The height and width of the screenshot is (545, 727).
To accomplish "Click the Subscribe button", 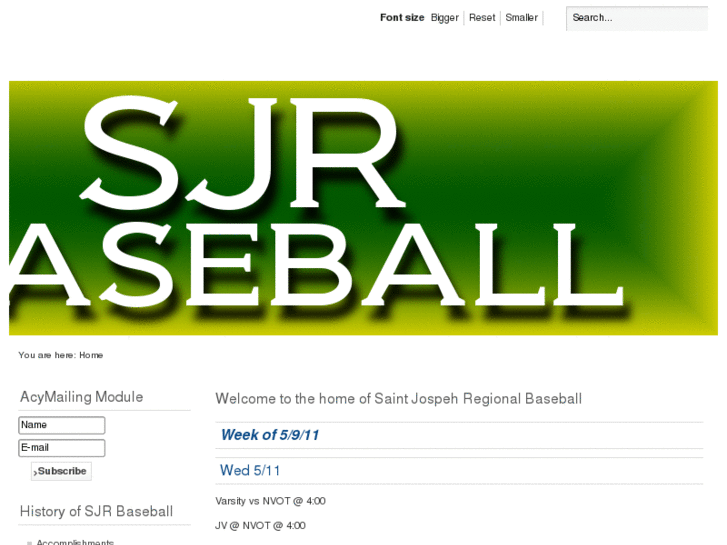I will (61, 471).
